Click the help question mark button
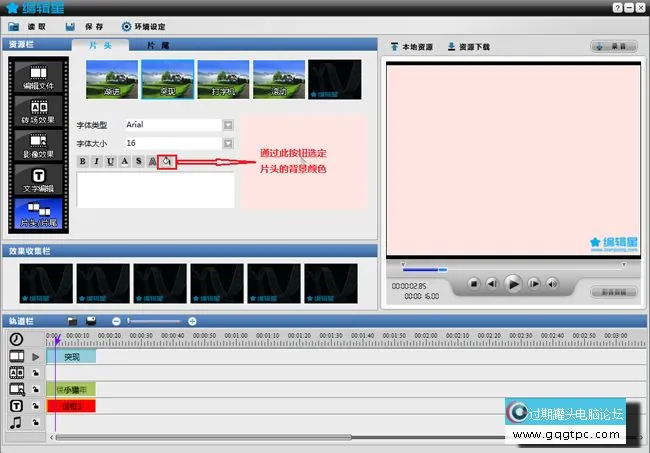 point(617,8)
